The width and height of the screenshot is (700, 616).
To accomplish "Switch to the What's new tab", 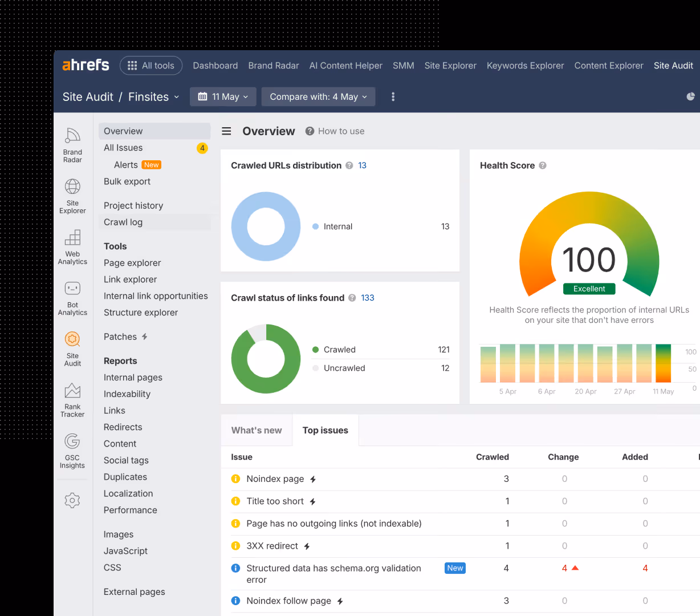I will 257,431.
